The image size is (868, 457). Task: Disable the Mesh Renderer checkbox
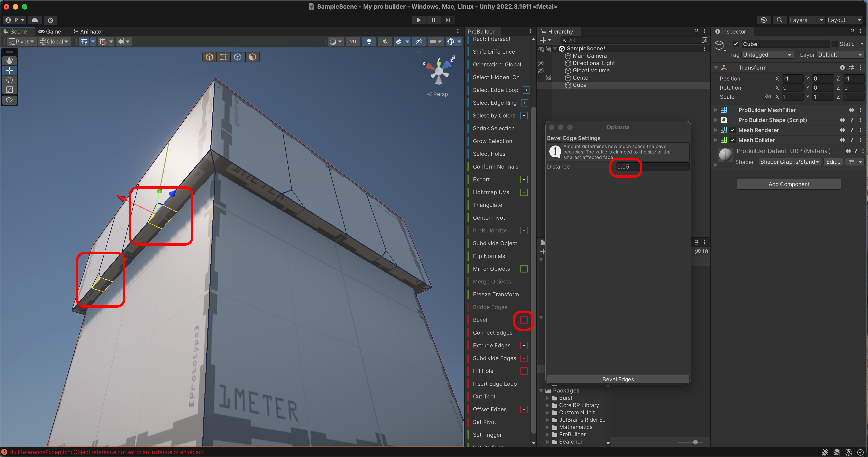pos(733,130)
